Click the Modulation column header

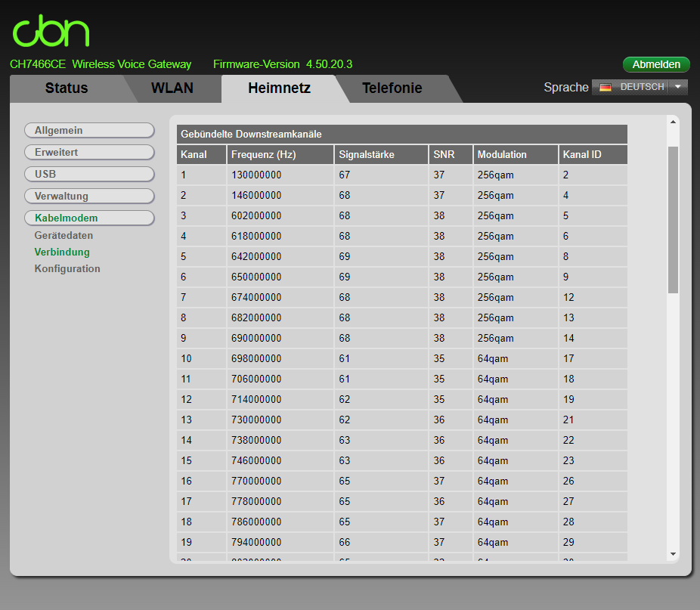point(516,154)
